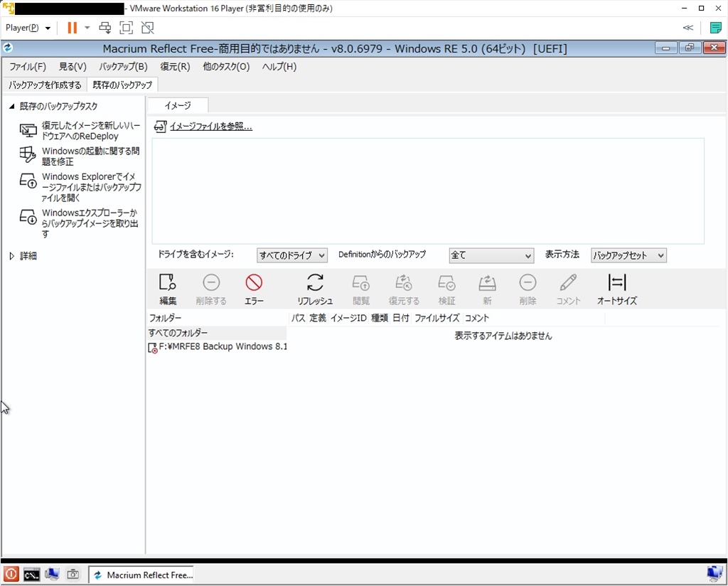Open the 復元(R) menu

175,67
